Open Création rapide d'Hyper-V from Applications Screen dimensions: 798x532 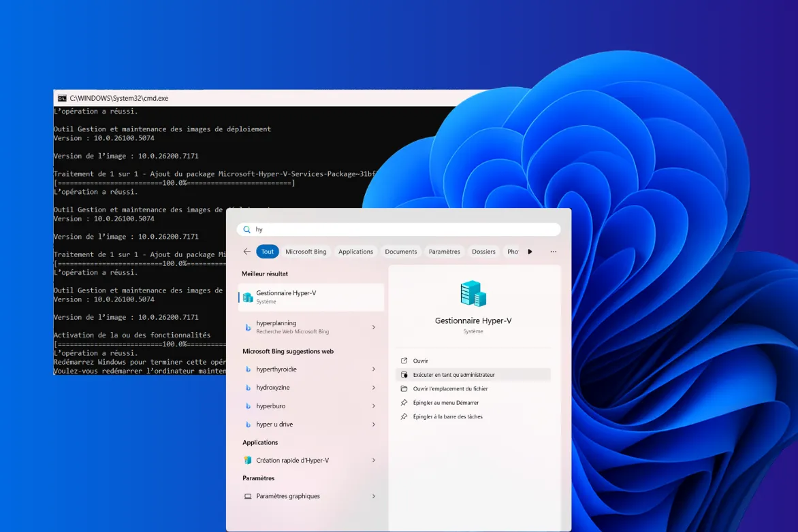[293, 460]
